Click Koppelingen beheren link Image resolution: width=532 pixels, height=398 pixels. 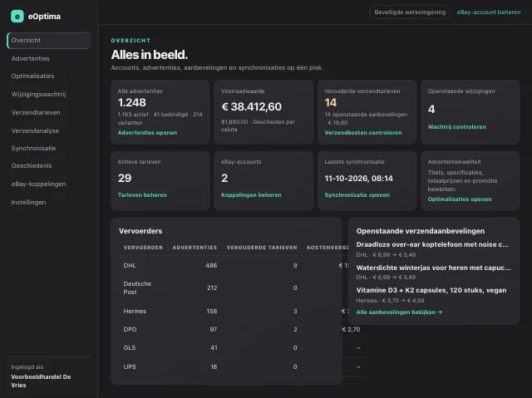251,195
